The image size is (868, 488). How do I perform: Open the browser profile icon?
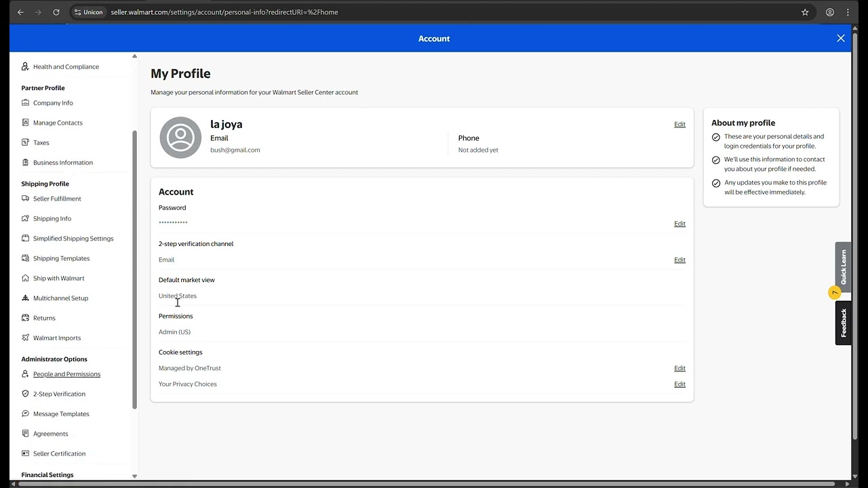click(x=829, y=12)
